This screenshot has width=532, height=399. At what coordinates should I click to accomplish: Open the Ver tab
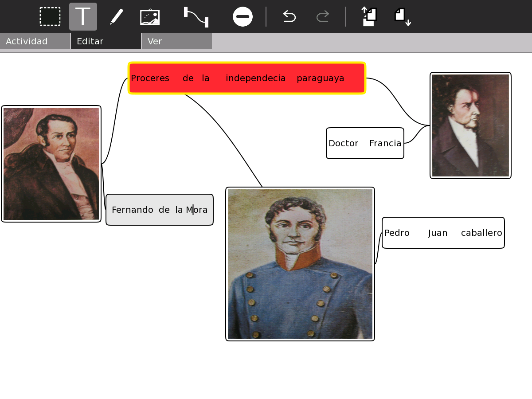tap(177, 41)
